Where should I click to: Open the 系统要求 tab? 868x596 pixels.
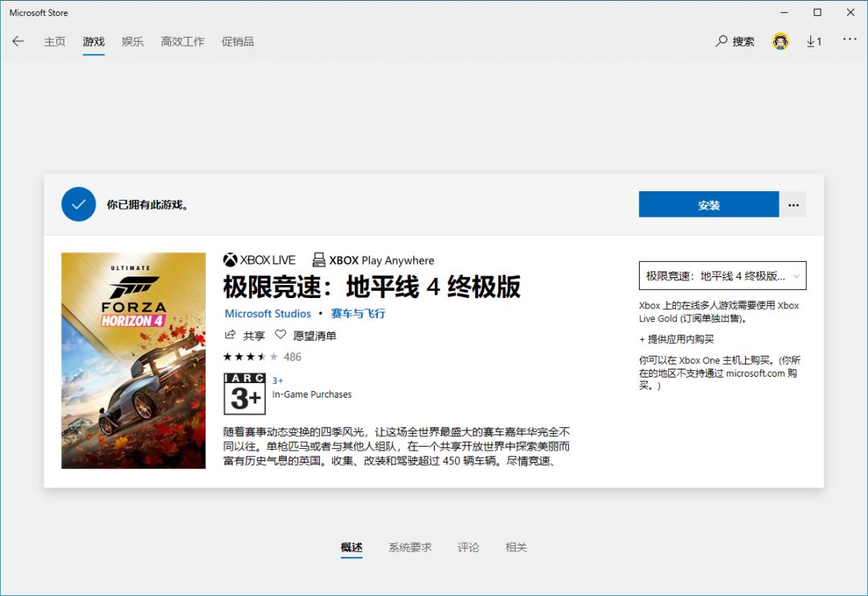point(409,547)
